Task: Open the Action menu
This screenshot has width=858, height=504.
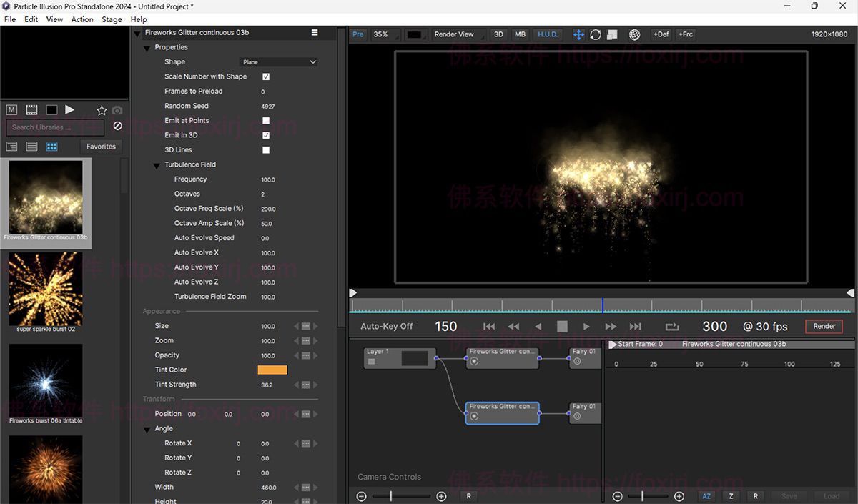Action: coord(82,19)
